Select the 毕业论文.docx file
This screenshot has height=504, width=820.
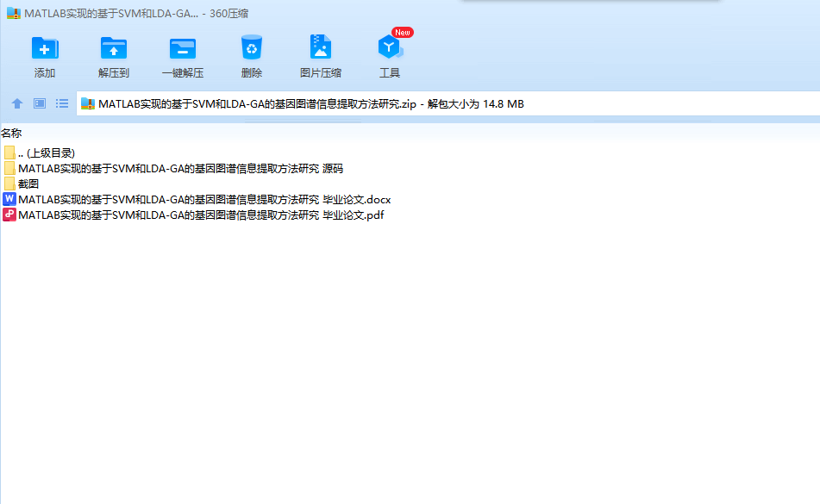tap(197, 200)
